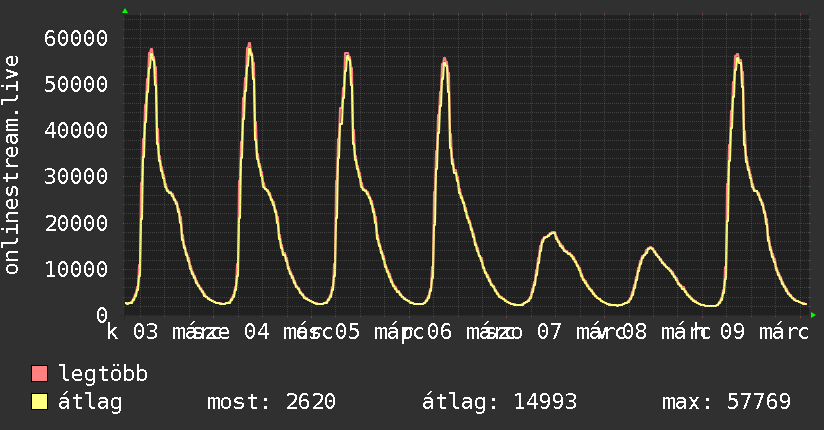The width and height of the screenshot is (824, 430).
Task: Click the 40000 y-axis label
Action: [x=76, y=130]
